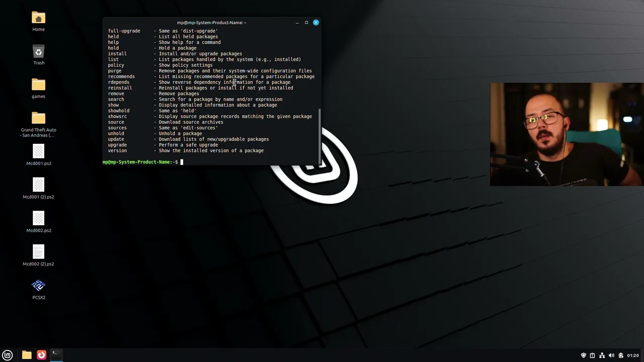Open the battery power tray icon

(x=621, y=355)
